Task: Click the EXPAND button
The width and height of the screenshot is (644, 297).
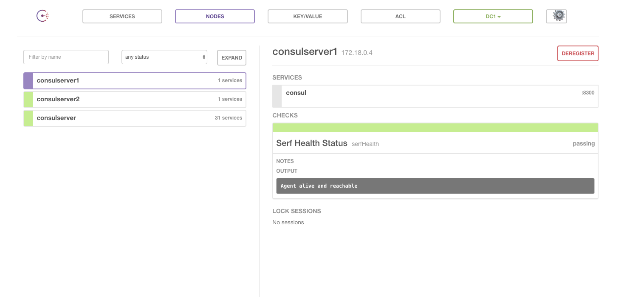Action: click(232, 57)
